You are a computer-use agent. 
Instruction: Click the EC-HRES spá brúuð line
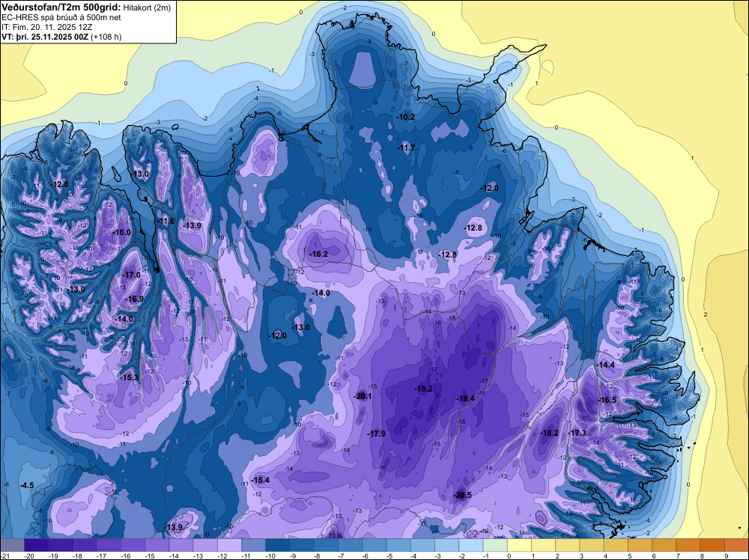pyautogui.click(x=61, y=18)
